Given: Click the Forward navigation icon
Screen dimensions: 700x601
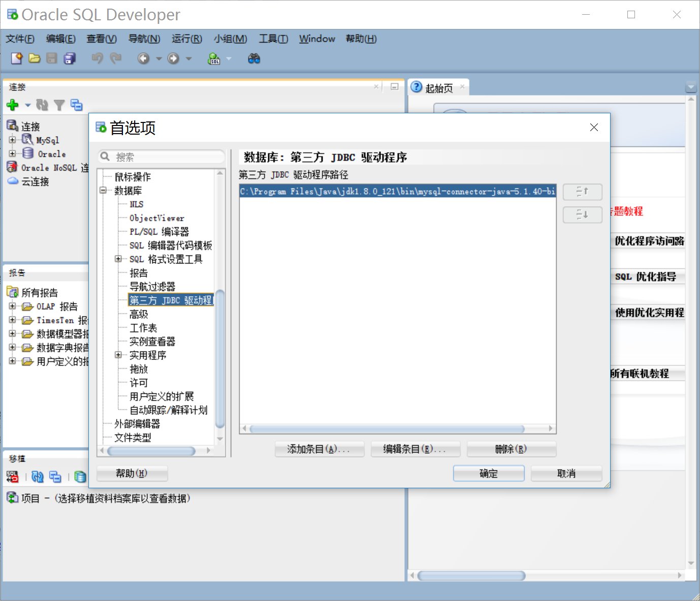Looking at the screenshot, I should tap(174, 58).
